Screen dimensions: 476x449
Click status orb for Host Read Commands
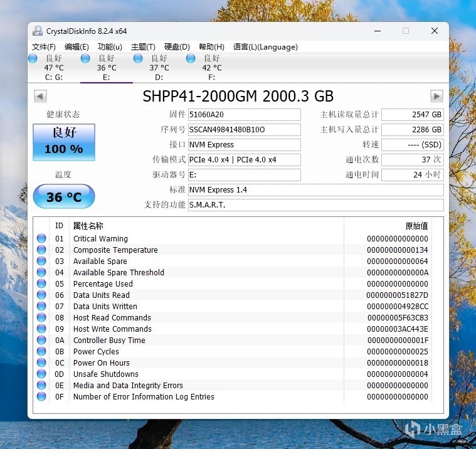click(41, 317)
